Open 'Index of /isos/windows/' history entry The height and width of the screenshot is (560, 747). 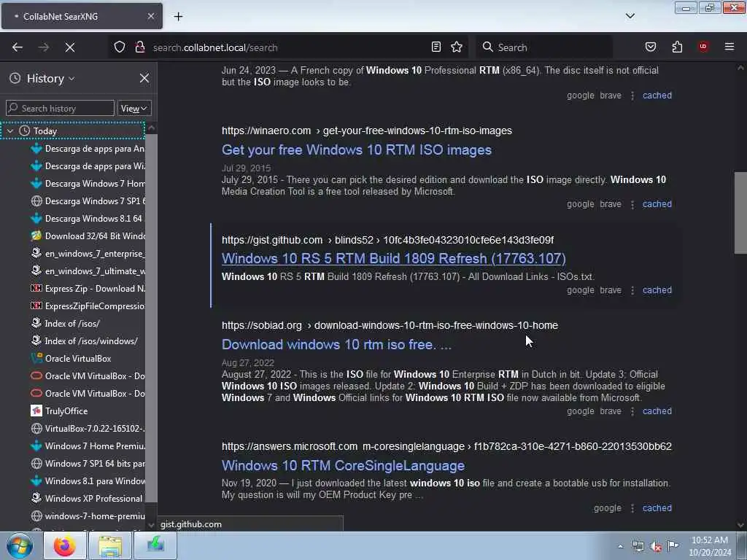click(88, 341)
